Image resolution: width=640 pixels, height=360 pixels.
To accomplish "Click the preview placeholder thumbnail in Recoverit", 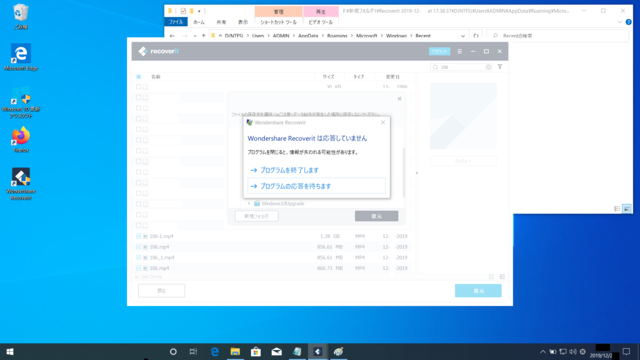I will point(463,116).
